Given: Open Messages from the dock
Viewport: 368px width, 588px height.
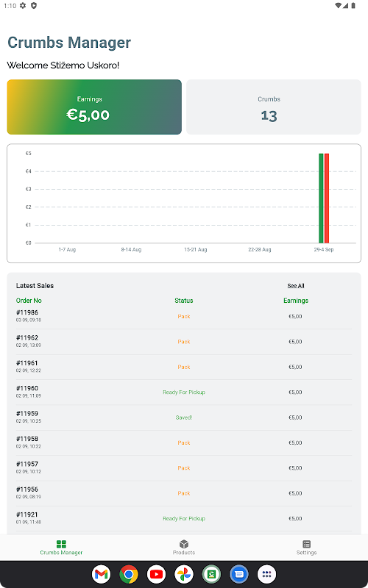Looking at the screenshot, I should click(x=239, y=574).
